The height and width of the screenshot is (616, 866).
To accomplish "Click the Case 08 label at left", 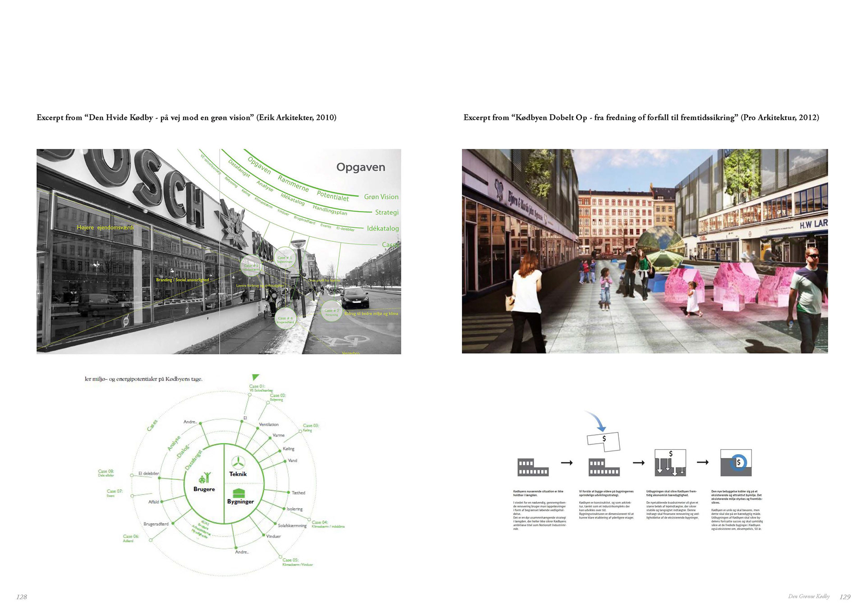I will click(106, 471).
